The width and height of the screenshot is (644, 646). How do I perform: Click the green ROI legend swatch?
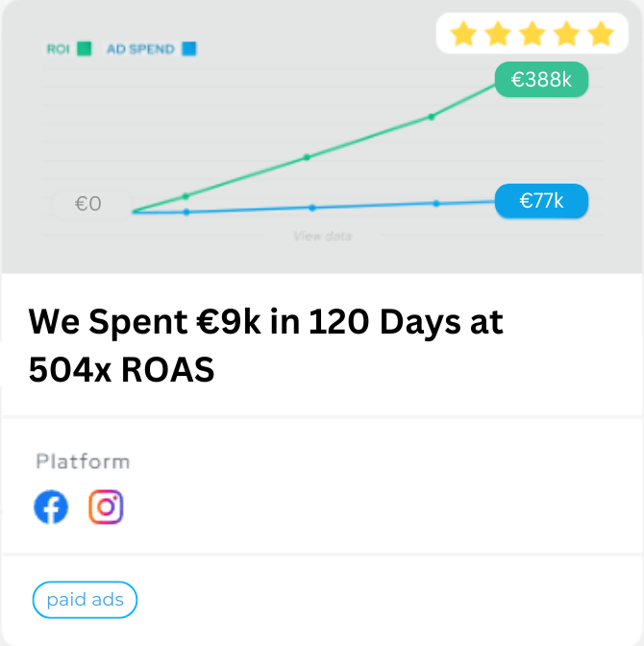coord(84,49)
